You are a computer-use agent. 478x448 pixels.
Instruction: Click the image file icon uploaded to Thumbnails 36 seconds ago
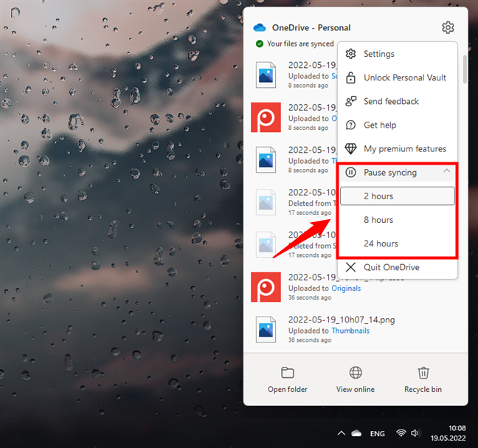[x=266, y=330]
